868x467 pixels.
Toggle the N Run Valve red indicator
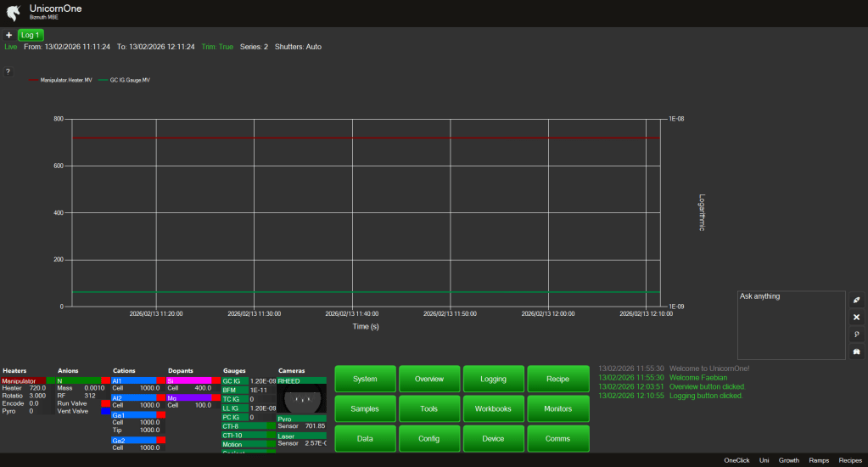pyautogui.click(x=105, y=403)
